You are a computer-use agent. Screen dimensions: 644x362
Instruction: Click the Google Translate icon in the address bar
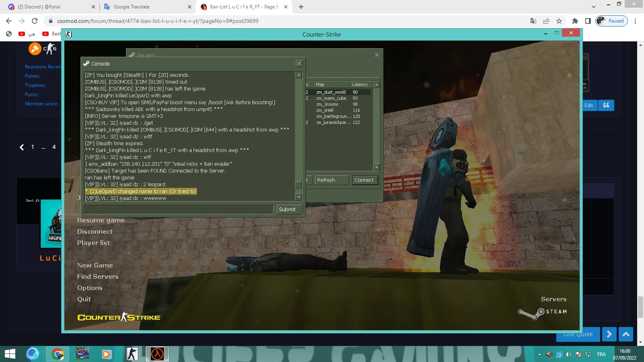(x=533, y=21)
